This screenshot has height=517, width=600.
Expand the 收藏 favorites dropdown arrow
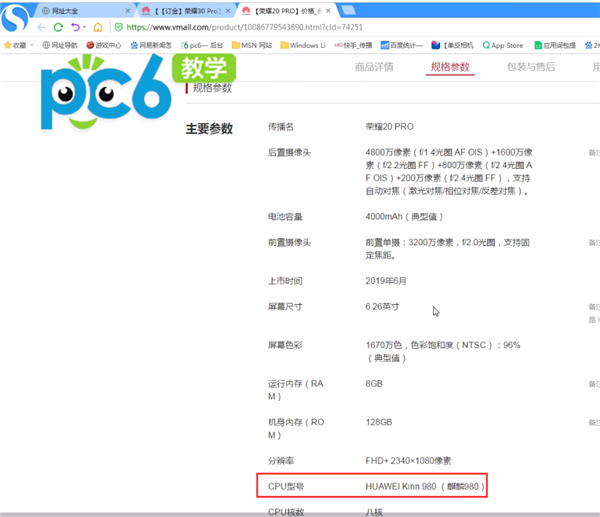coord(32,45)
